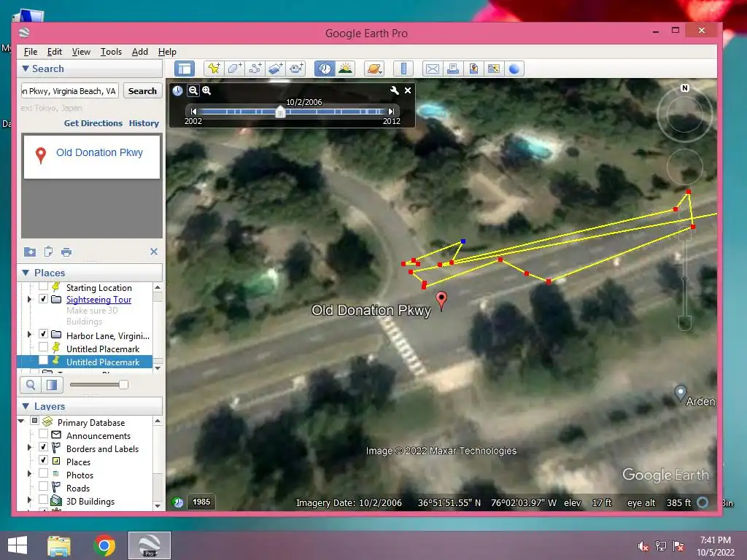The width and height of the screenshot is (747, 560).
Task: Hide the sidebar using toolbar button
Action: pos(185,69)
